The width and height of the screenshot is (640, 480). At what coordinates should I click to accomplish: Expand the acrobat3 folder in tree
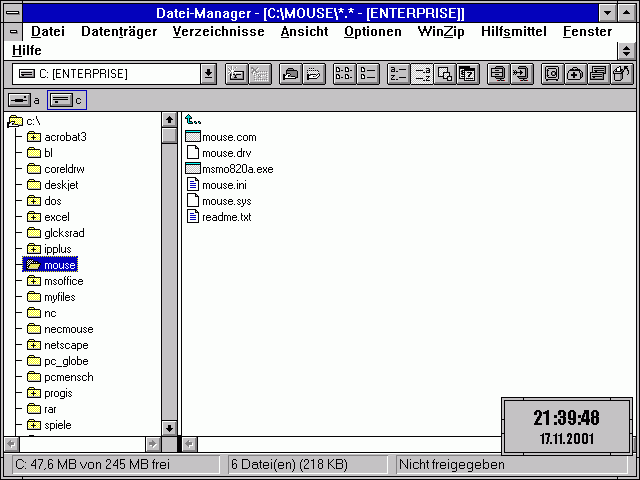[x=33, y=137]
